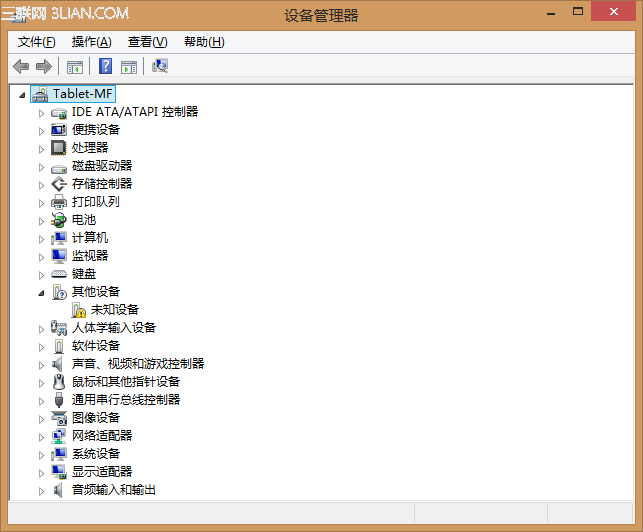Screen dimensions: 643x532
Task: Click the show/hide action pane icon
Action: pyautogui.click(x=129, y=66)
